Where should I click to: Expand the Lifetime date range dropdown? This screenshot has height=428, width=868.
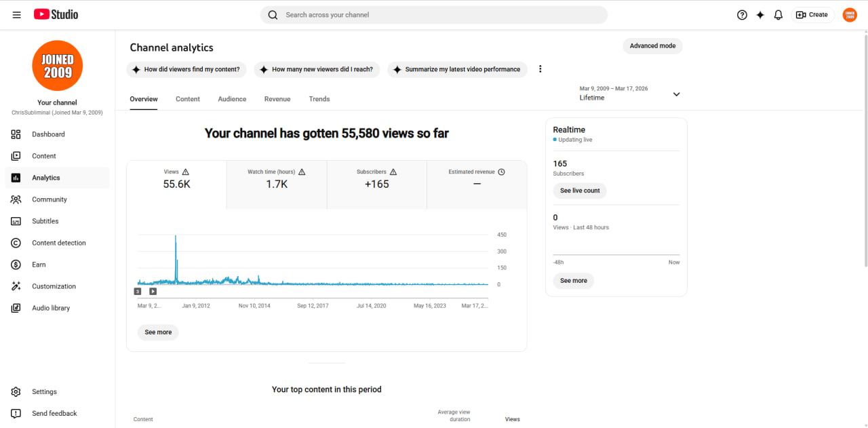[x=630, y=94]
